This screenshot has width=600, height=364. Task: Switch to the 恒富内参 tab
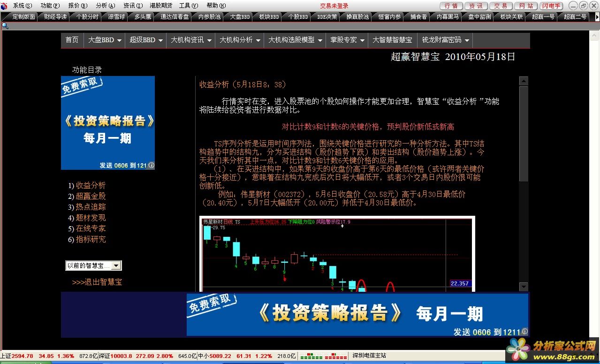click(x=389, y=16)
